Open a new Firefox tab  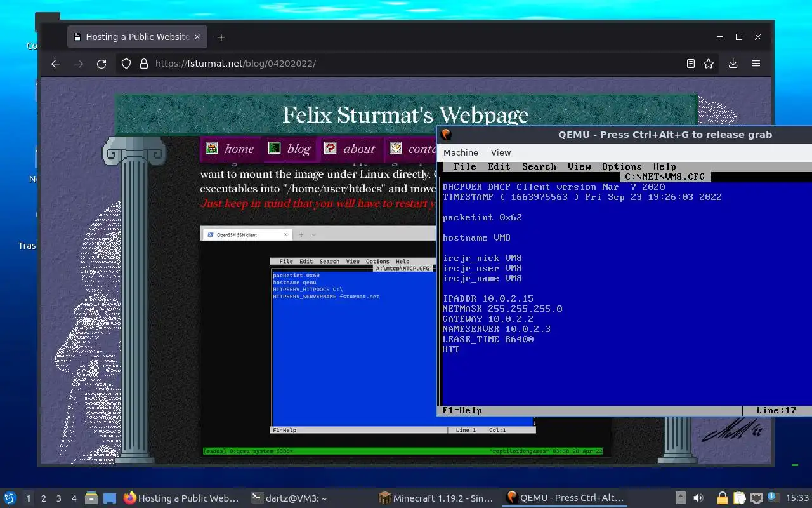[221, 37]
